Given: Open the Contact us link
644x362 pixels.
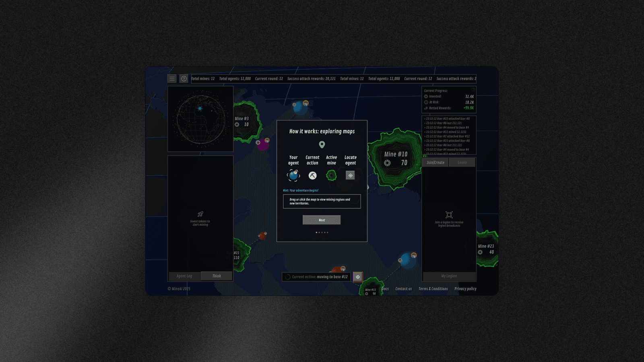Looking at the screenshot, I should pos(403,289).
